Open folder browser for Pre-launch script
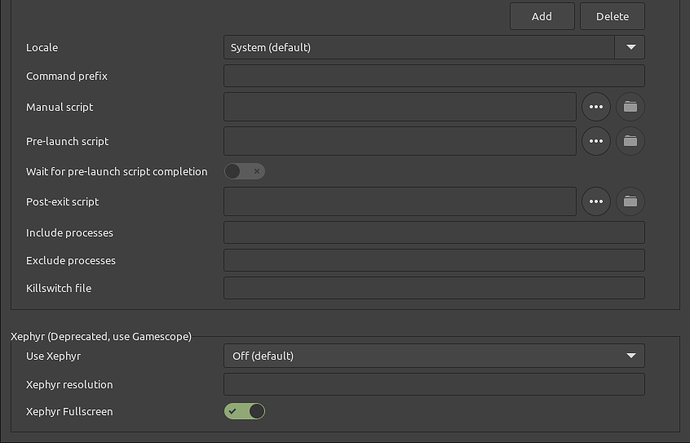 tap(630, 141)
